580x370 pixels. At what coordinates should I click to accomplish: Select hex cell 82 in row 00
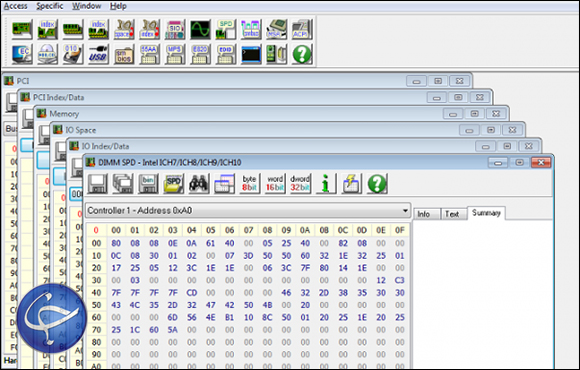[343, 243]
